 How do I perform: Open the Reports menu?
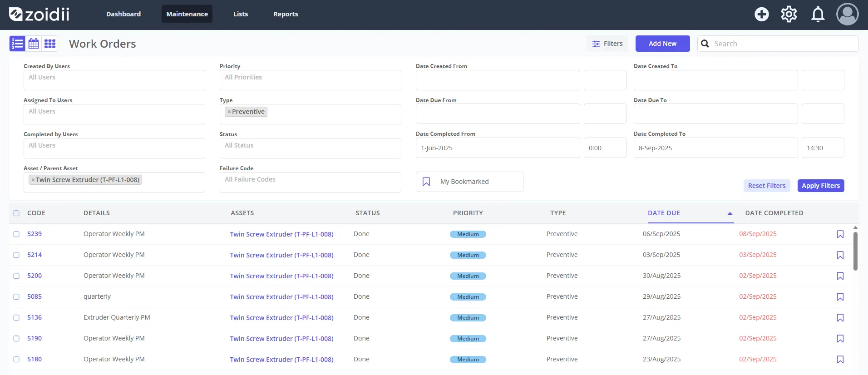(x=286, y=14)
